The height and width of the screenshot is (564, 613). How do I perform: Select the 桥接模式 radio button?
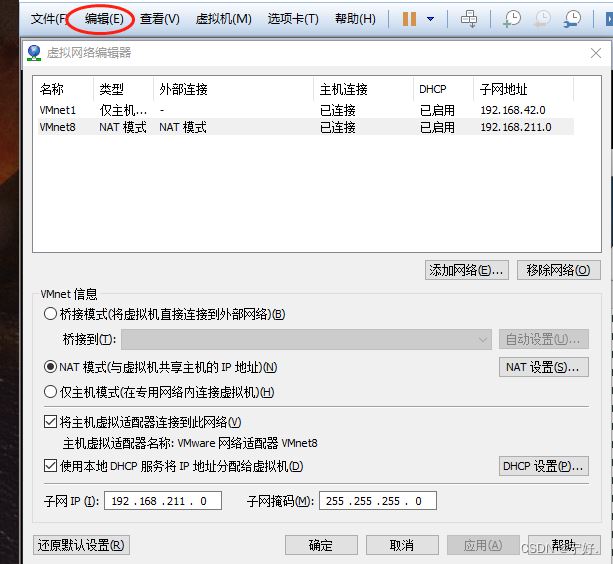[x=50, y=314]
